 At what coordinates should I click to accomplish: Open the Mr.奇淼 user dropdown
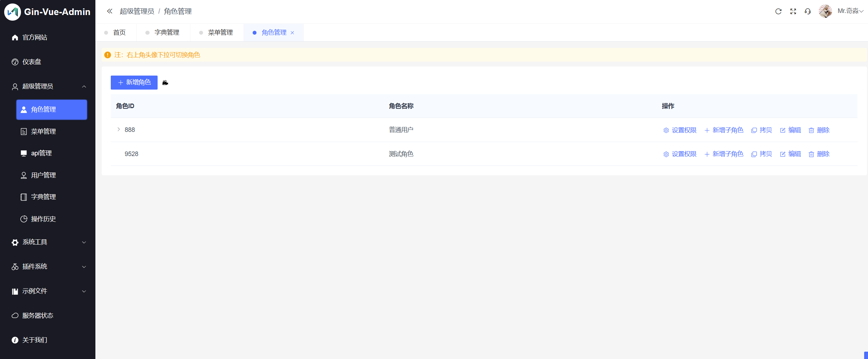coord(850,11)
